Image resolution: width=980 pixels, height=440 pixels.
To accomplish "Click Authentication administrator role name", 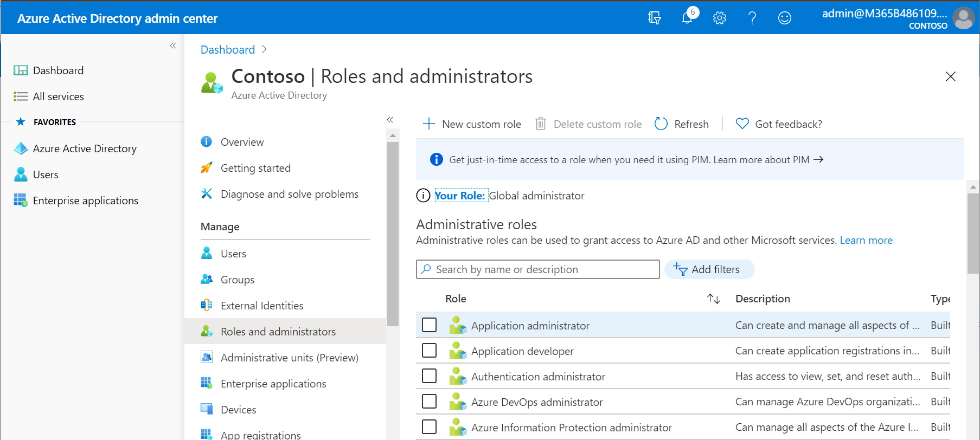I will click(538, 377).
